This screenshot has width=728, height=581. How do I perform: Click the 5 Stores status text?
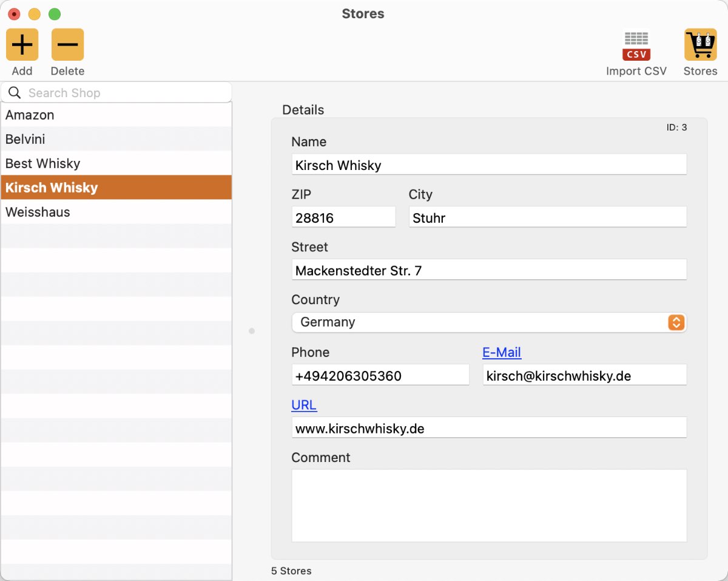pos(291,571)
